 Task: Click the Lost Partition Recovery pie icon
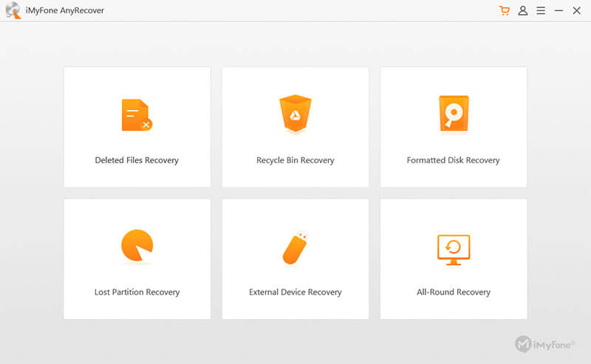click(x=137, y=245)
